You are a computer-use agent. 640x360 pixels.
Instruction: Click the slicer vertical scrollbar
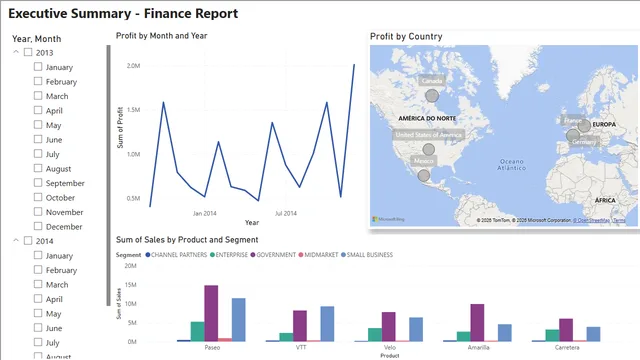(x=109, y=176)
